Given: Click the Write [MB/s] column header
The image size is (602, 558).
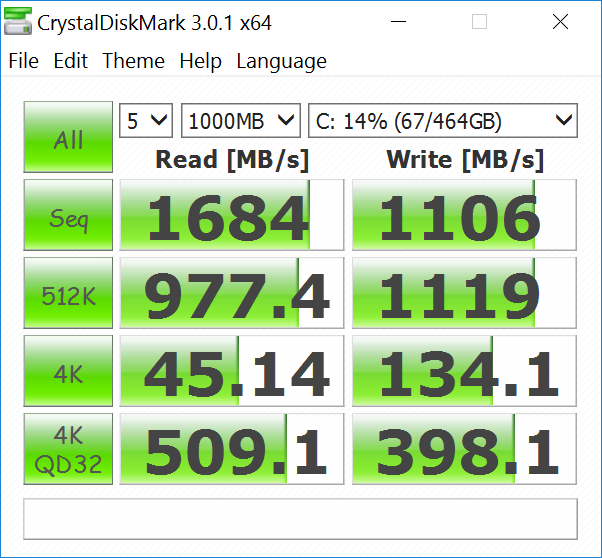Looking at the screenshot, I should point(465,159).
